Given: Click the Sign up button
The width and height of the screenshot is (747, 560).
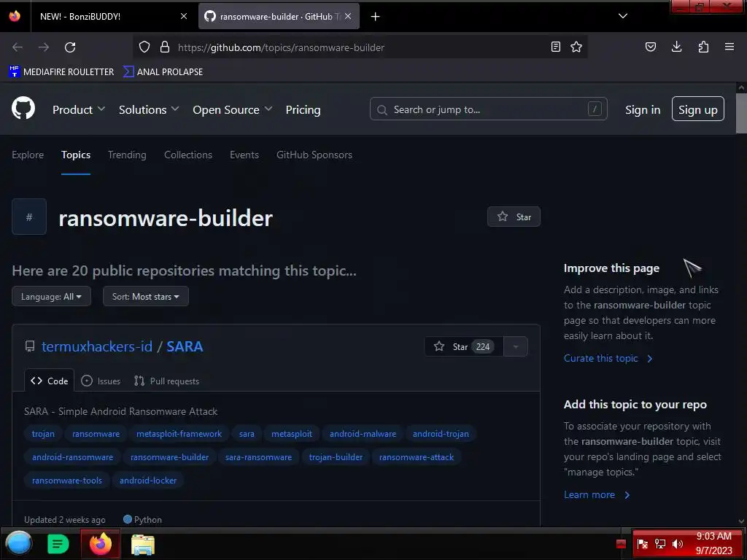Looking at the screenshot, I should [698, 109].
